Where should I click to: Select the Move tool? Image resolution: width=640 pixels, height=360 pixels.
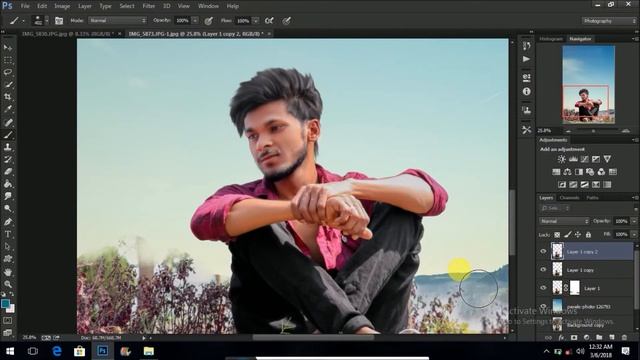tap(8, 48)
